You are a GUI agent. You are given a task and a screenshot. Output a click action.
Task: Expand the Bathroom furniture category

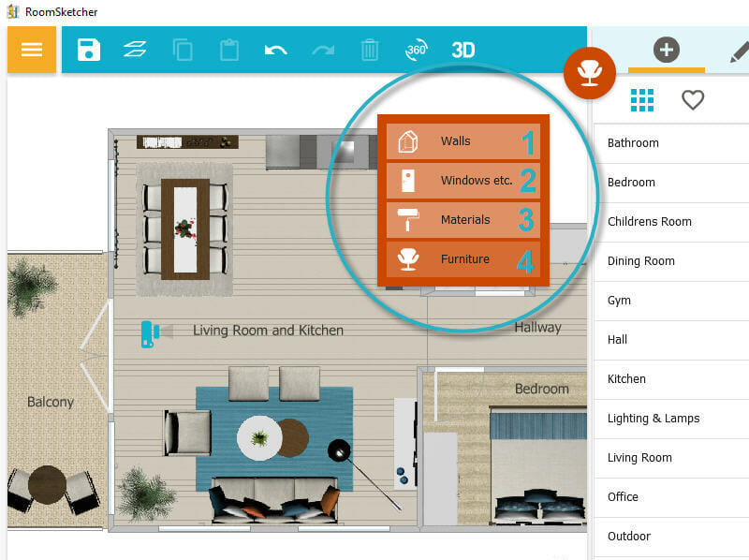tap(634, 142)
